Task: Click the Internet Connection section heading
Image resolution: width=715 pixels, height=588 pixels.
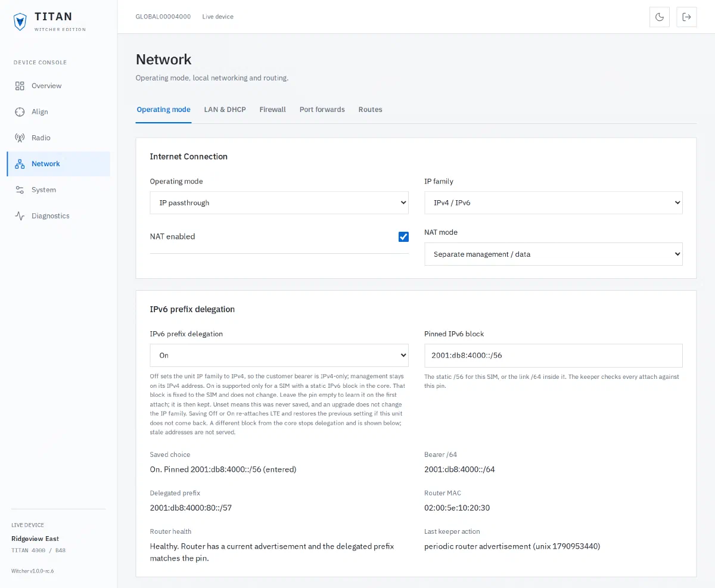Action: [189, 157]
